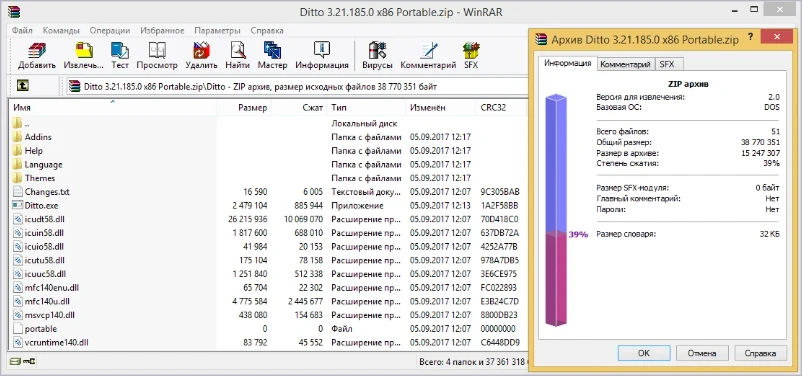802x376 pixels.
Task: Open the Избранное menu
Action: [x=162, y=30]
